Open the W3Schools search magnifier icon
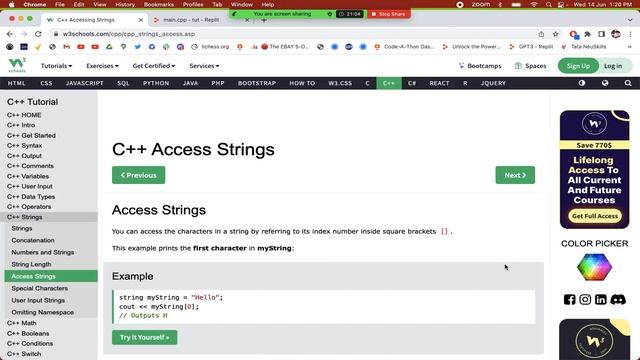 coord(628,83)
